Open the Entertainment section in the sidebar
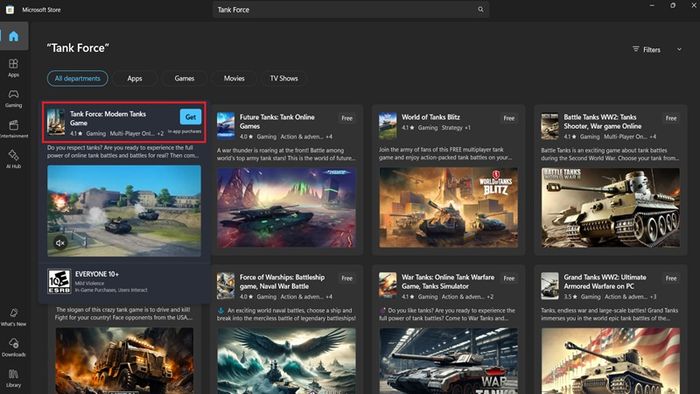Viewport: 700px width, 394px height. [13, 129]
